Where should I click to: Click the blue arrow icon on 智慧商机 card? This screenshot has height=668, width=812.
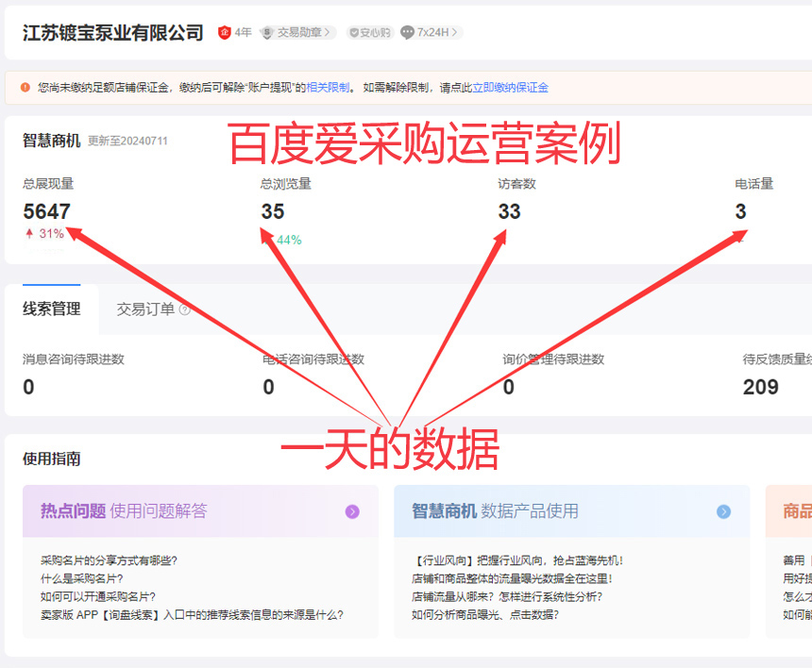click(x=726, y=509)
